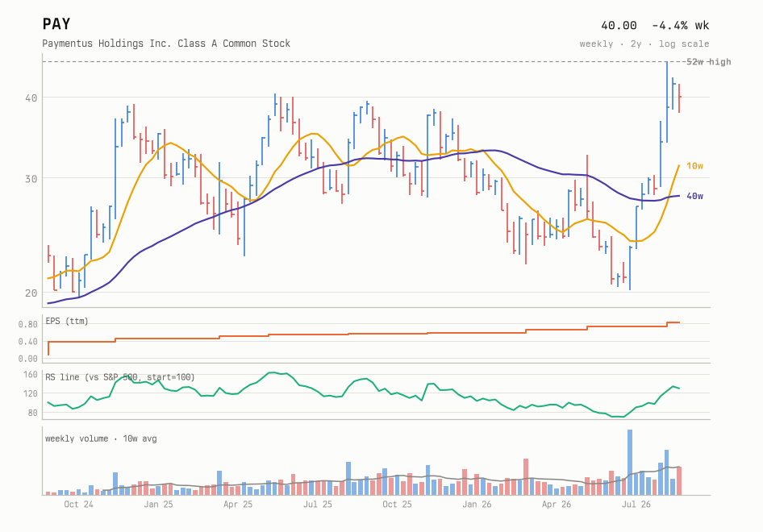Click the Apr 26 date axis label

[557, 505]
